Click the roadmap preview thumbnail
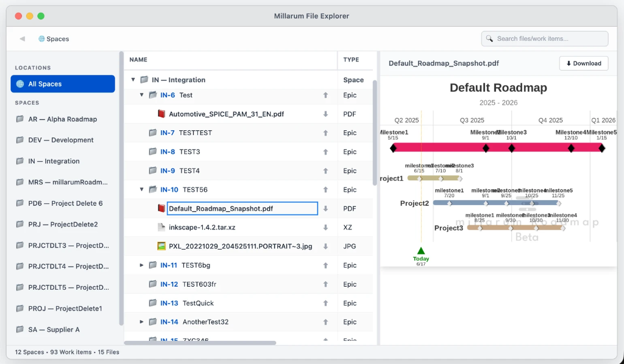This screenshot has width=624, height=364. 498,171
